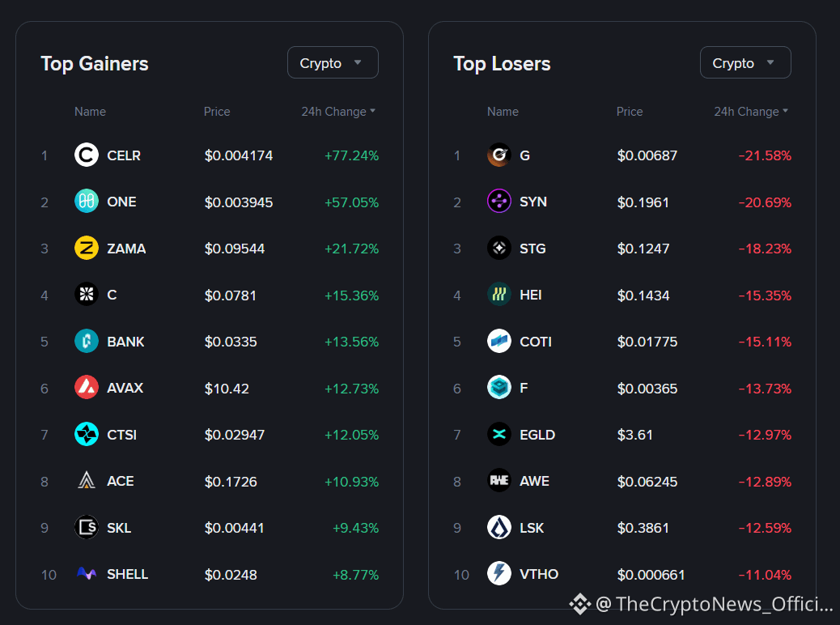The image size is (840, 625).
Task: Click the SHELL token icon
Action: (x=87, y=574)
